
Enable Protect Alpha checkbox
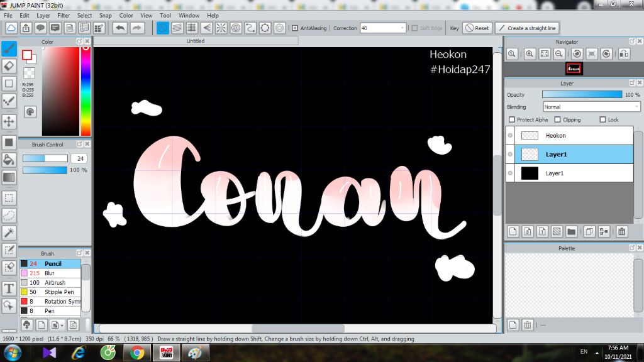click(512, 119)
